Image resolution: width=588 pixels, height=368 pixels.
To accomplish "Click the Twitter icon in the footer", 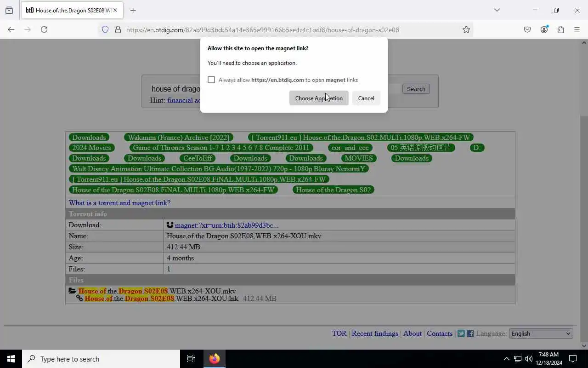I will point(461,333).
